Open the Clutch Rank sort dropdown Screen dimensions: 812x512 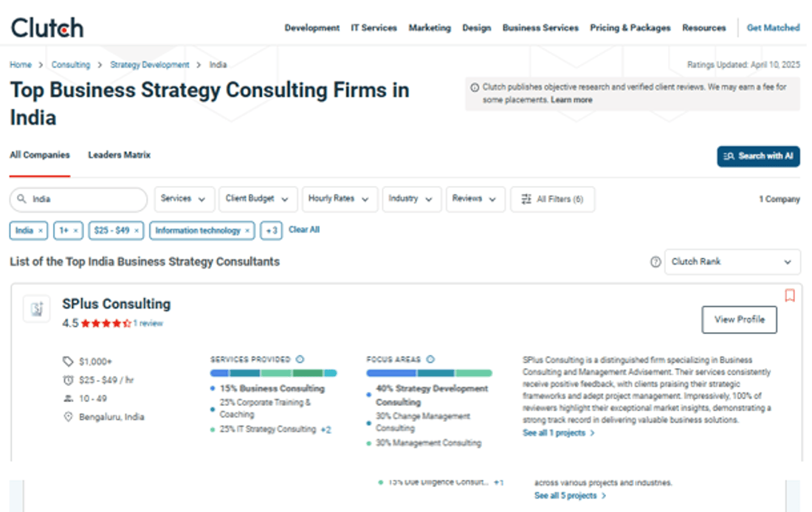point(732,262)
